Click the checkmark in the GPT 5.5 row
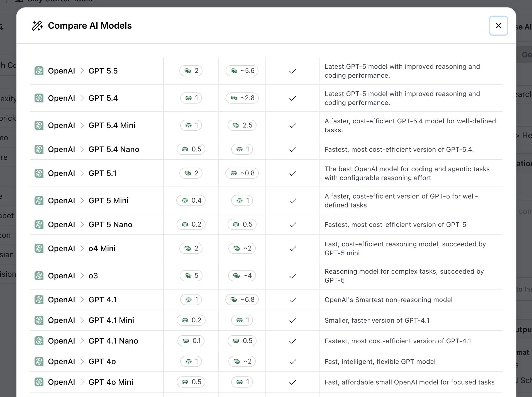This screenshot has height=397, width=532. point(293,71)
